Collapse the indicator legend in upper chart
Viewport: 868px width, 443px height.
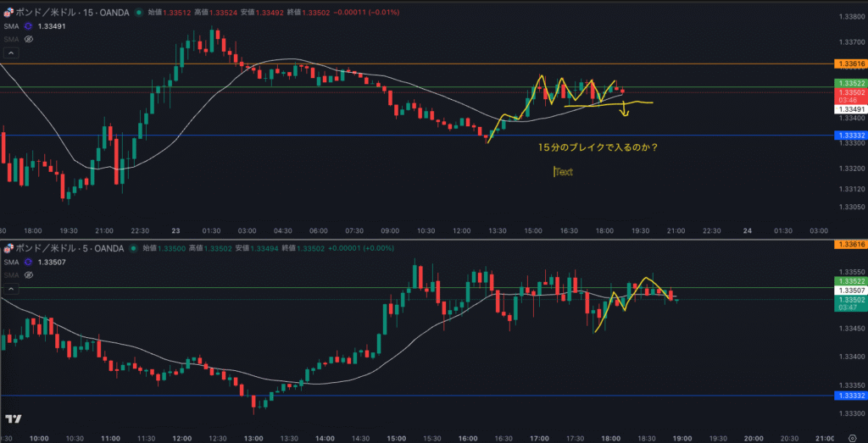[x=10, y=53]
